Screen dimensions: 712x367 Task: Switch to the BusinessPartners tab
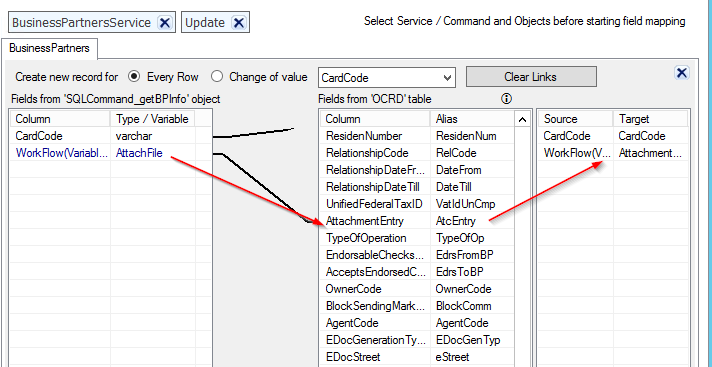pos(49,48)
